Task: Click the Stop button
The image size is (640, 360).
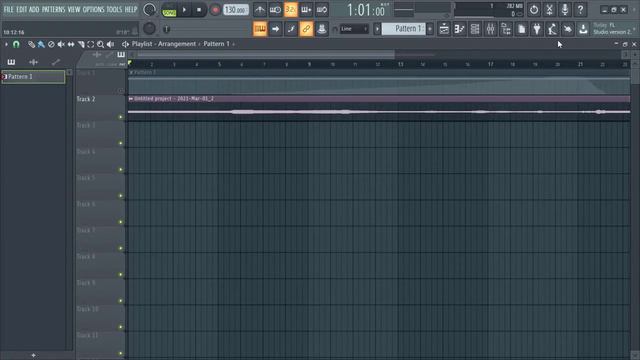Action: (x=199, y=10)
